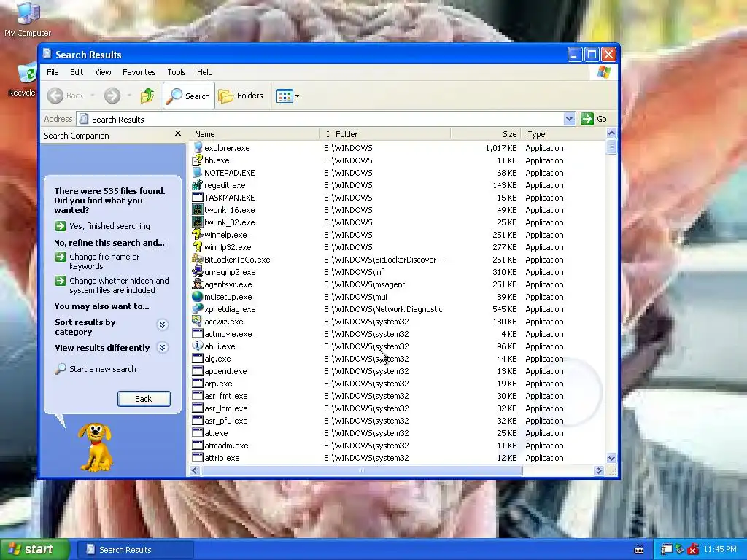Select the winhlp32.exe icon
This screenshot has width=747, height=560.
(x=197, y=247)
